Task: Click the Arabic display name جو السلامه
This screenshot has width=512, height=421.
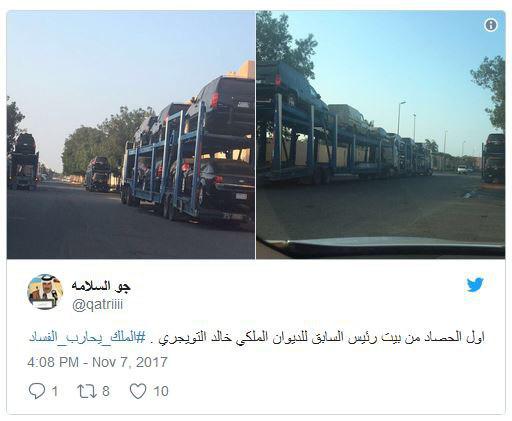Action: tap(101, 286)
